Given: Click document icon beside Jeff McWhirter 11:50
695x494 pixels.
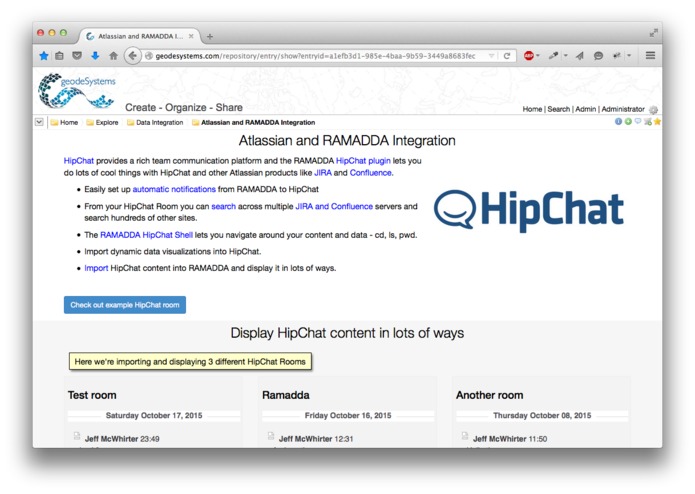Looking at the screenshot, I should (465, 436).
